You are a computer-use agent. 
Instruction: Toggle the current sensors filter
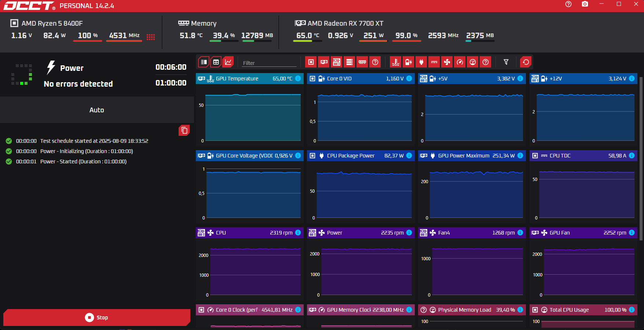434,62
